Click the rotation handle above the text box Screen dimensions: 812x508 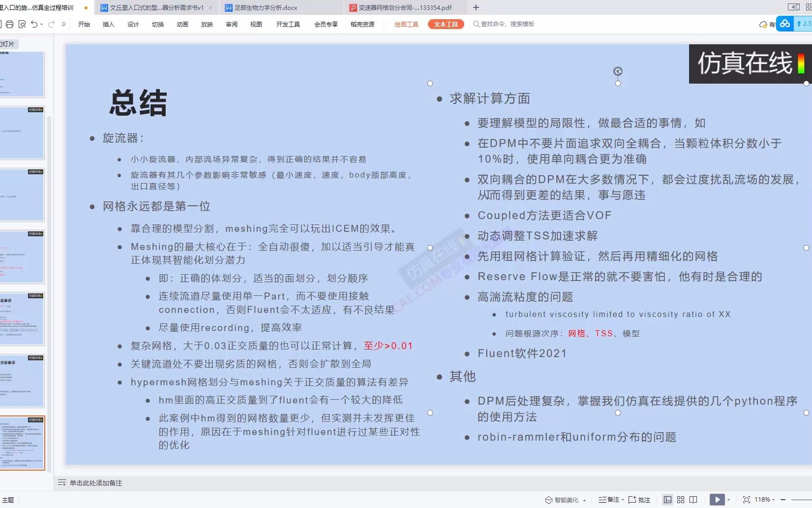(x=618, y=71)
